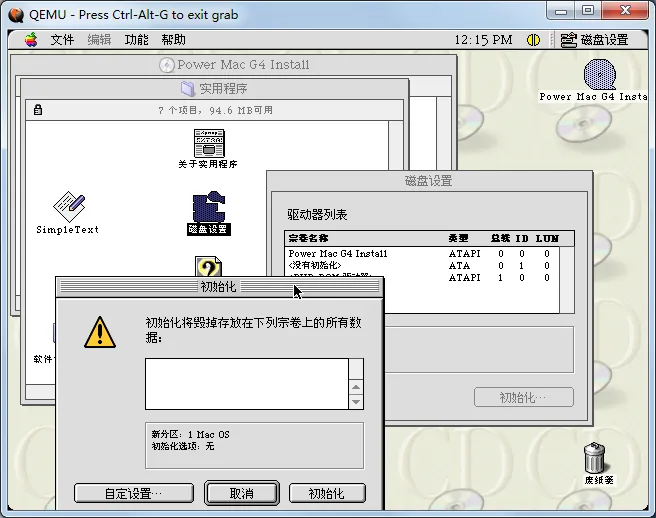Click the CD icon in Power Mac G4 Install title

(167, 65)
